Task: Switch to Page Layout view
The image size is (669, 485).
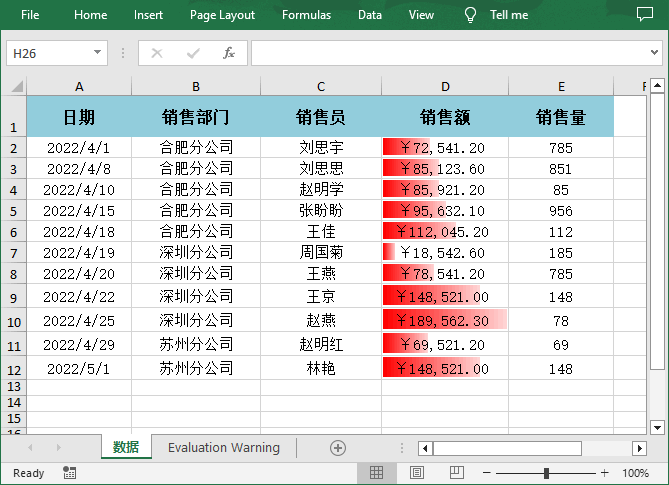Action: (417, 473)
